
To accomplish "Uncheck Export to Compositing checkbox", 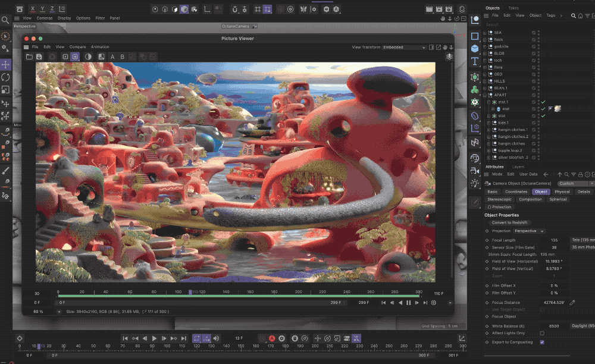I will [541, 342].
